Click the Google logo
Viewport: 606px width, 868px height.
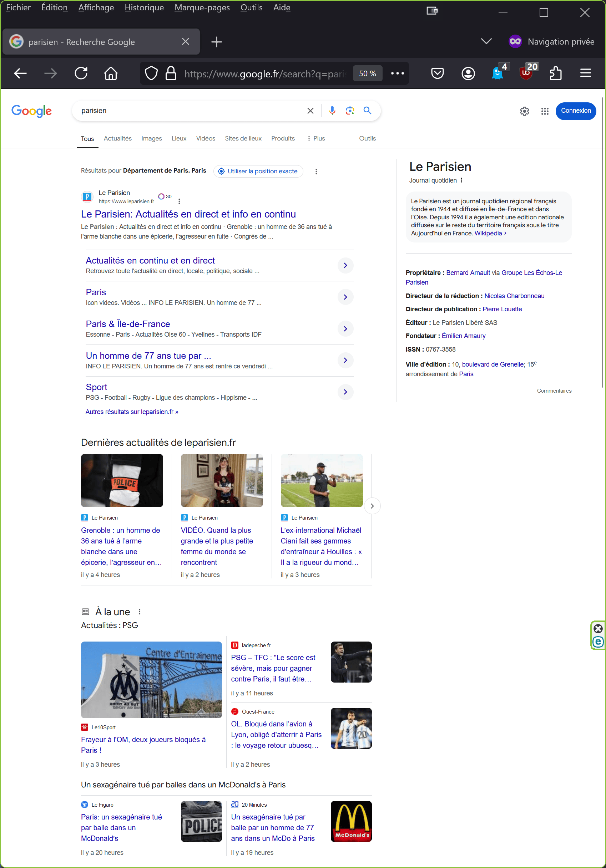pyautogui.click(x=31, y=111)
